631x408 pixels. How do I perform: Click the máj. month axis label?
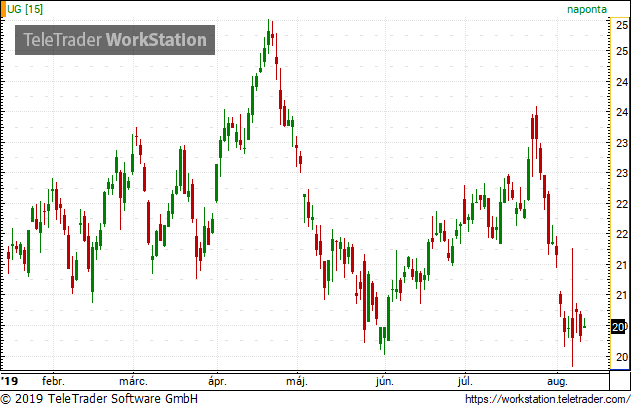click(297, 381)
